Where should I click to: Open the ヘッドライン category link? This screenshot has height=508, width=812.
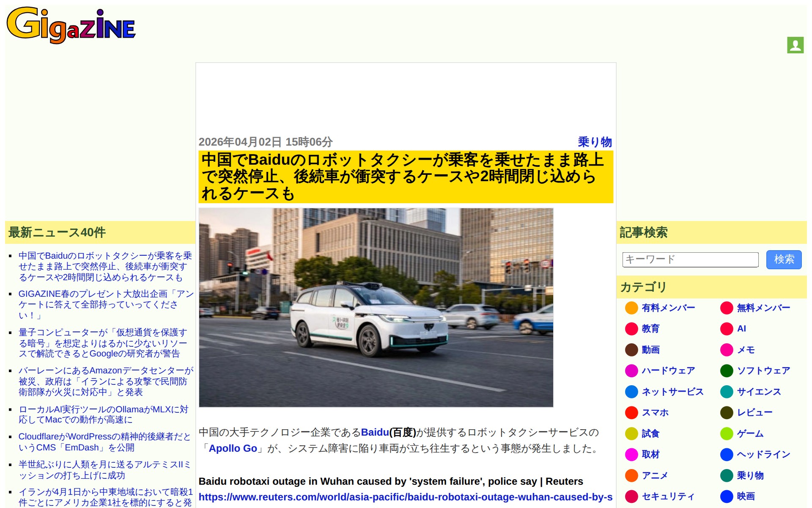(x=763, y=454)
